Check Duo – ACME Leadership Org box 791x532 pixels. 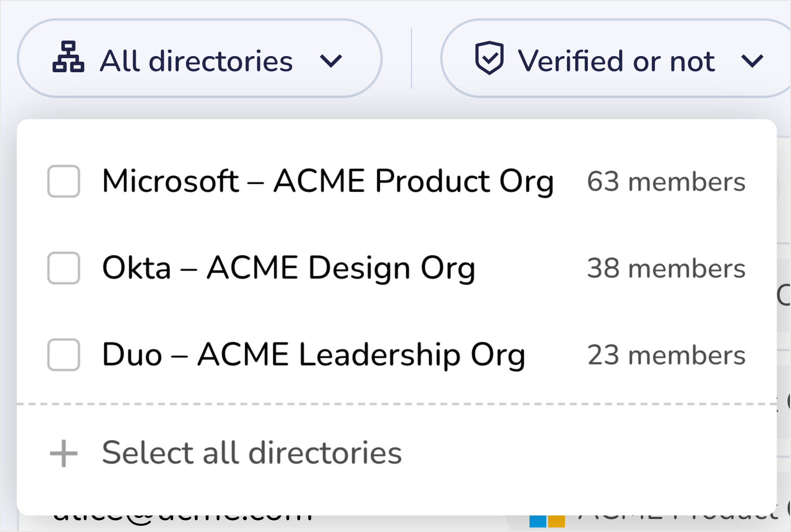pyautogui.click(x=63, y=355)
